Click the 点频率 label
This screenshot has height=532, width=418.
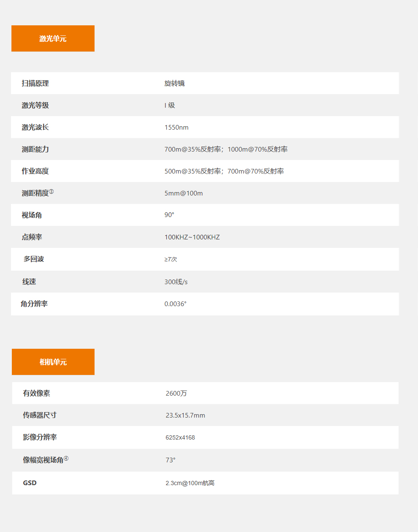[32, 237]
